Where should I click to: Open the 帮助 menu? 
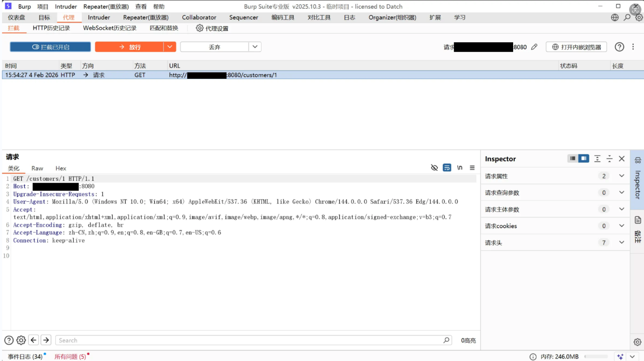point(159,7)
